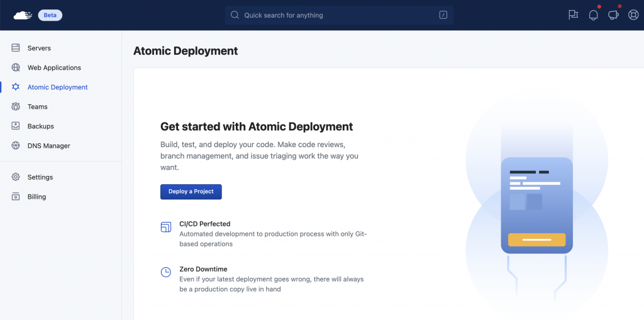The width and height of the screenshot is (644, 320).
Task: Click the 'Zero Downtime' heading text
Action: coord(203,269)
